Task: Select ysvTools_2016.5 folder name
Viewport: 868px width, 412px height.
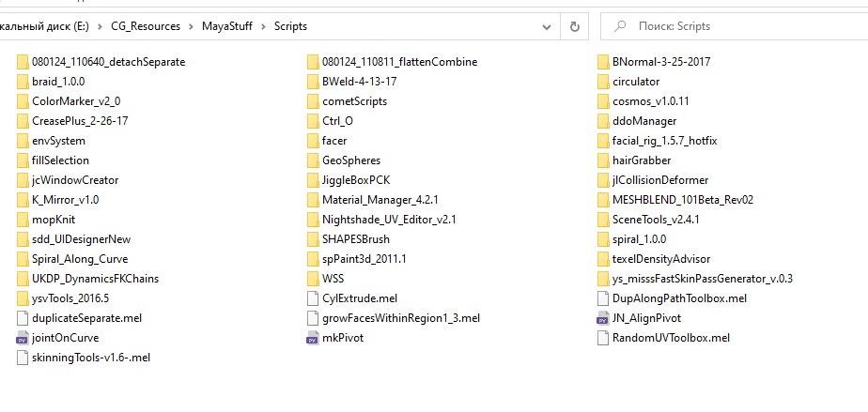Action: coord(70,298)
